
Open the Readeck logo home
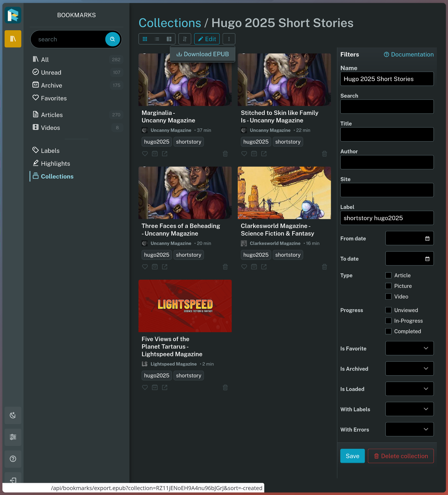coord(13,15)
